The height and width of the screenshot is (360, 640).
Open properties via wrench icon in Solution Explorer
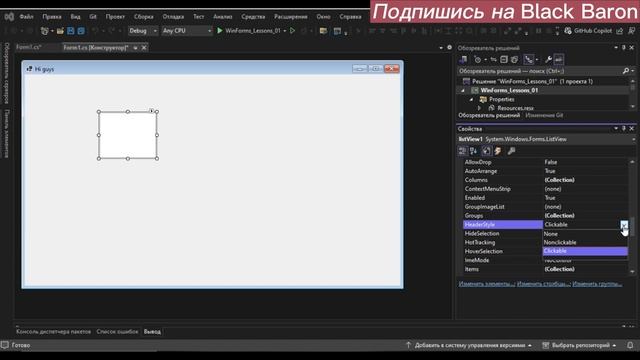(x=549, y=60)
